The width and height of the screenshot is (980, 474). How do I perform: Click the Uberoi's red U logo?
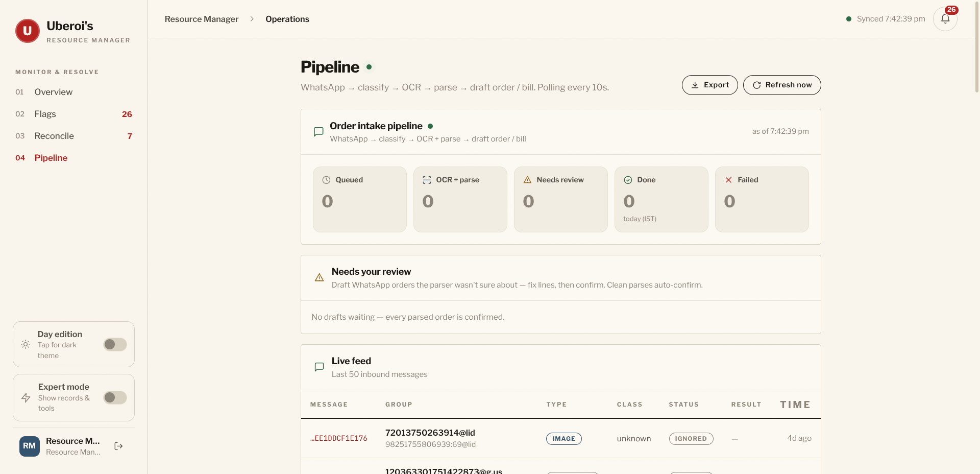point(28,31)
